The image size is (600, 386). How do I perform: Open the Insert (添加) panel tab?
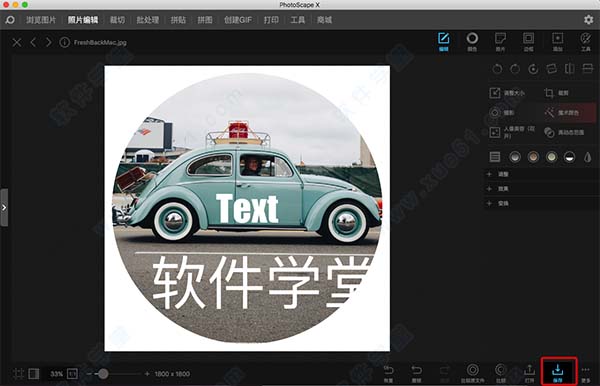pyautogui.click(x=557, y=42)
